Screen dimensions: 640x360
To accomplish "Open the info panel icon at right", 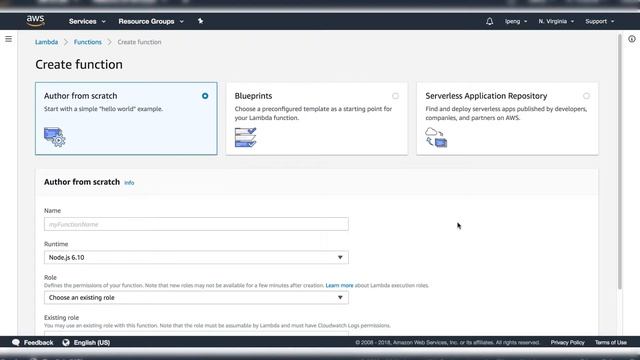I will point(632,39).
